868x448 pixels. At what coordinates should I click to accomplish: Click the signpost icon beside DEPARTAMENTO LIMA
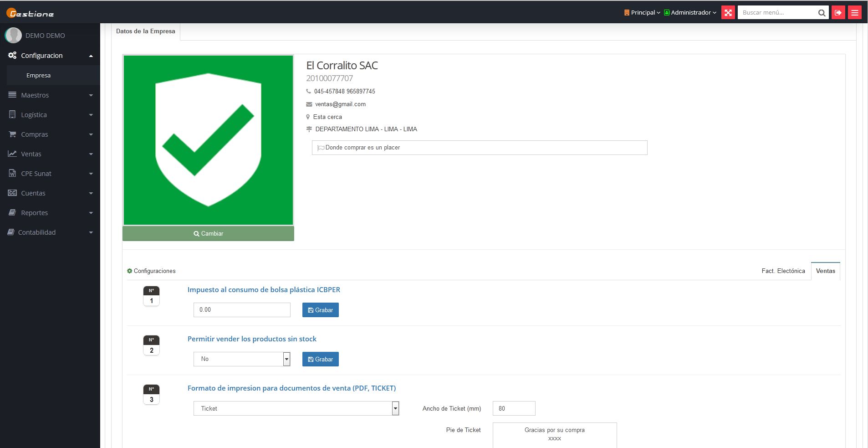(x=309, y=129)
